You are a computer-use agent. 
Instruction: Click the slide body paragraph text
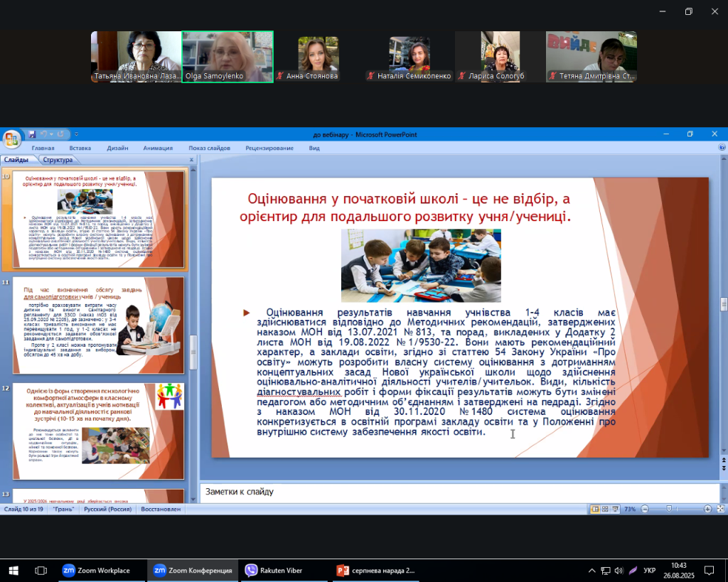tap(436, 372)
